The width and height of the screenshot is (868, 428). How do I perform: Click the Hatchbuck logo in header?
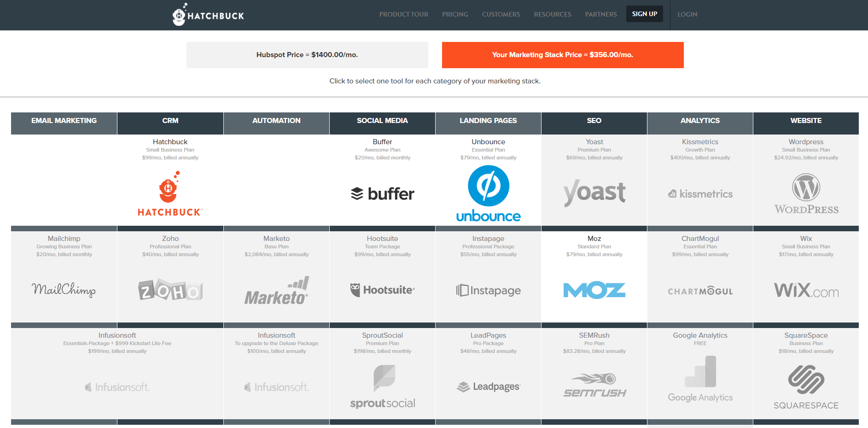coord(208,14)
